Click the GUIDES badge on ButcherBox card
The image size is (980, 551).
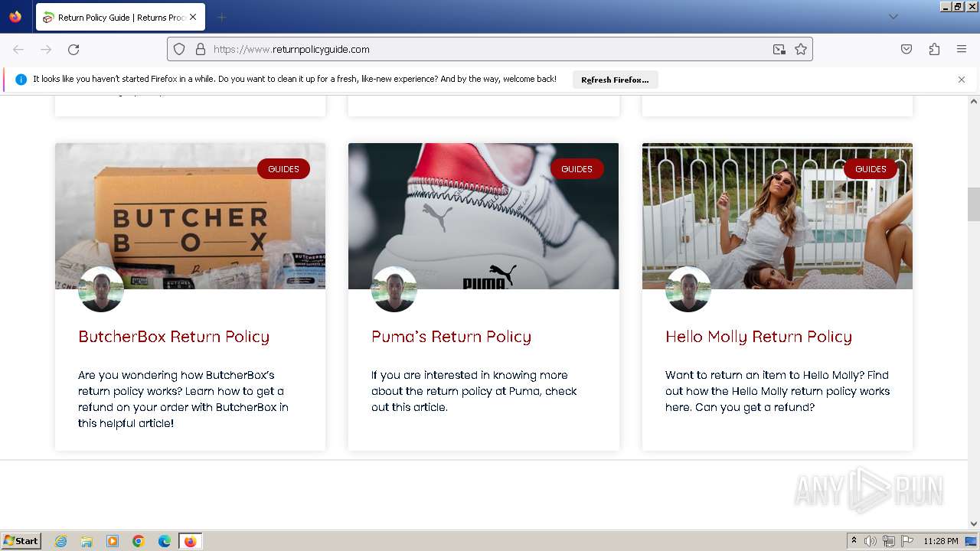pyautogui.click(x=283, y=169)
